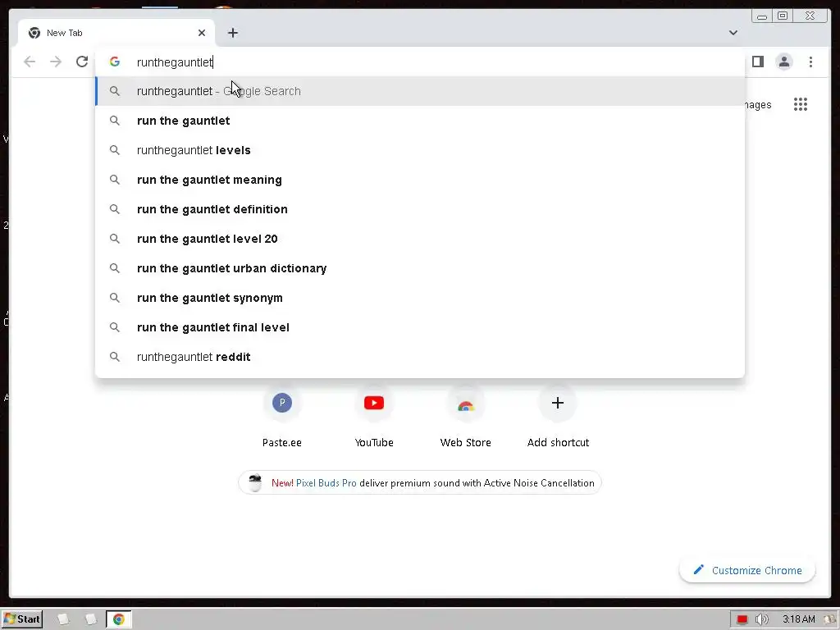This screenshot has width=840, height=630.
Task: Open the Windows Start button
Action: click(21, 619)
